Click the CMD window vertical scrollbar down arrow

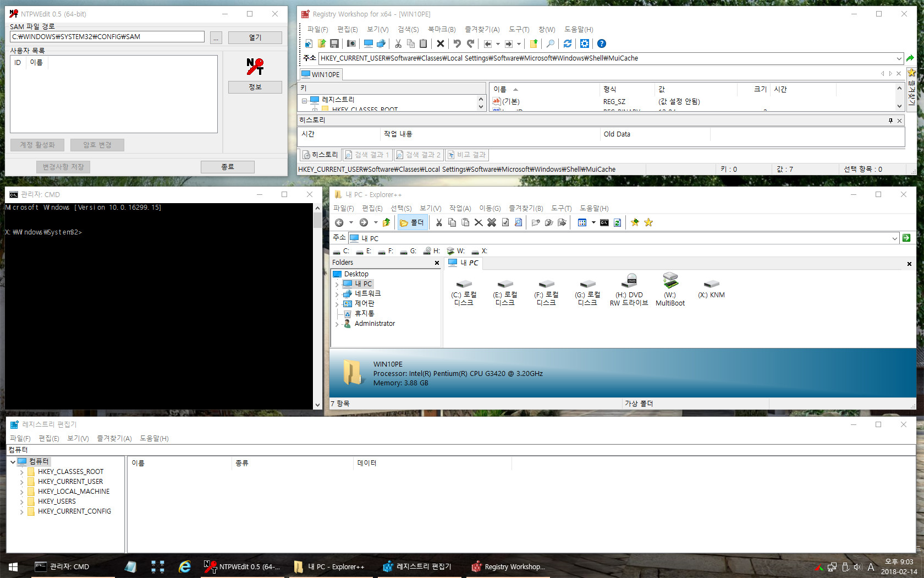coord(317,405)
